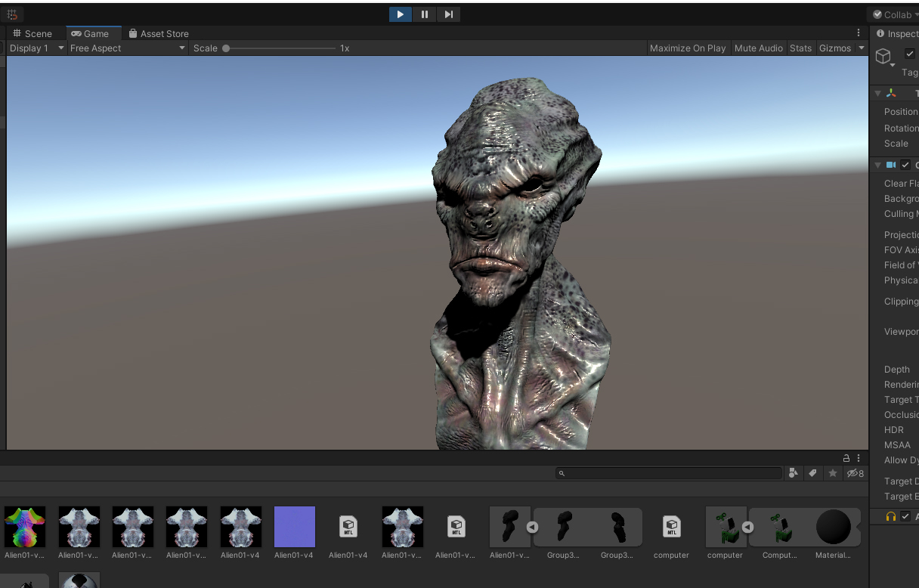
Task: Click the favorites star icon in Project panel
Action: click(x=833, y=473)
